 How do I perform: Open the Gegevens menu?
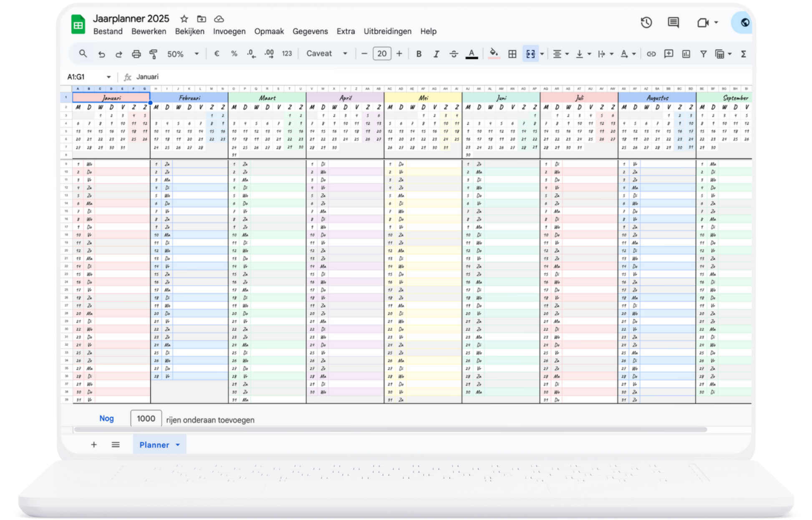(310, 31)
